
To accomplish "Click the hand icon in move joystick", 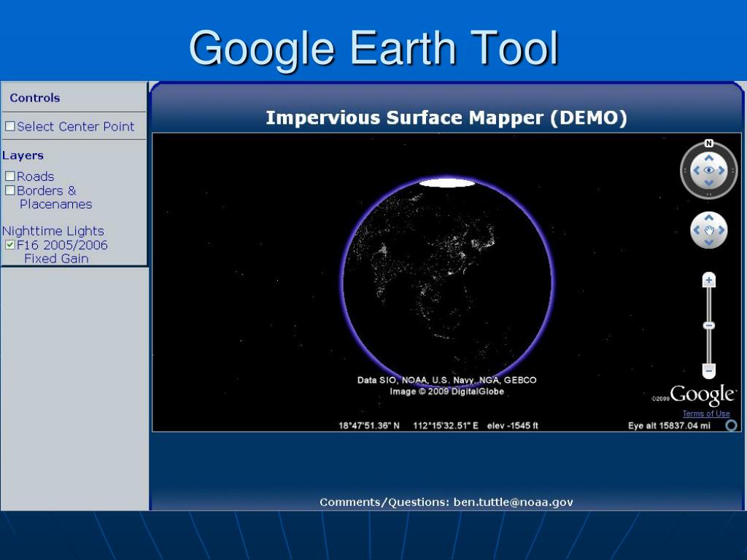I will [x=709, y=230].
